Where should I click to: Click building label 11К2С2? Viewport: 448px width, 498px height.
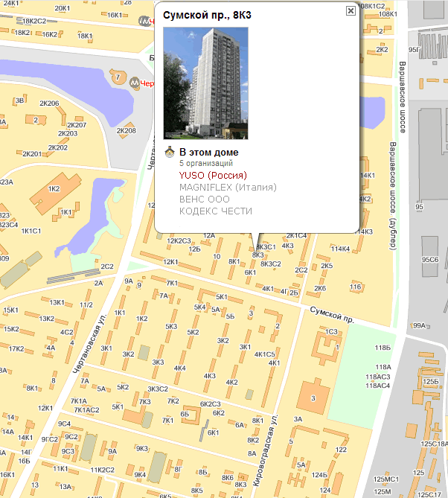(x=103, y=470)
